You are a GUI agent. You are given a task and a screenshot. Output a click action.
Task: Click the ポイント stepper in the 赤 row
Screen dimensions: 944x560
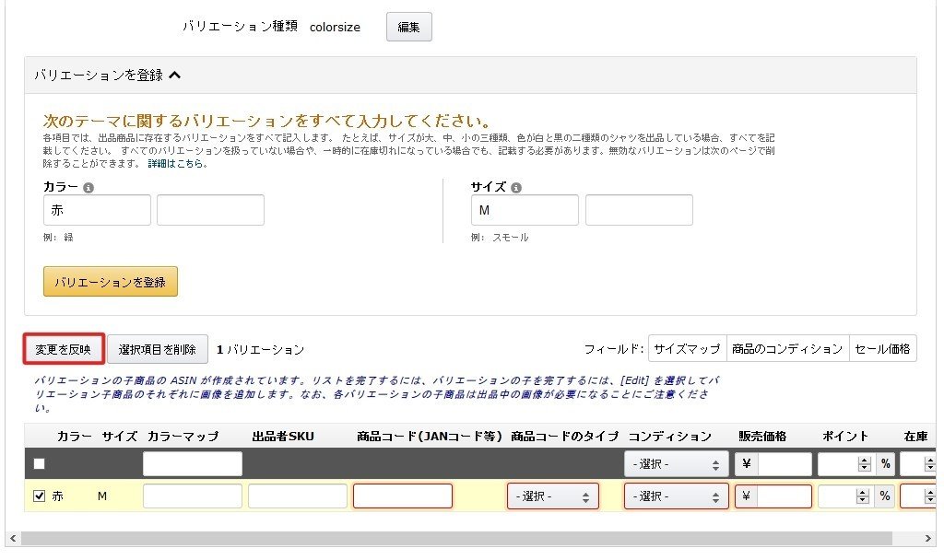coord(863,496)
